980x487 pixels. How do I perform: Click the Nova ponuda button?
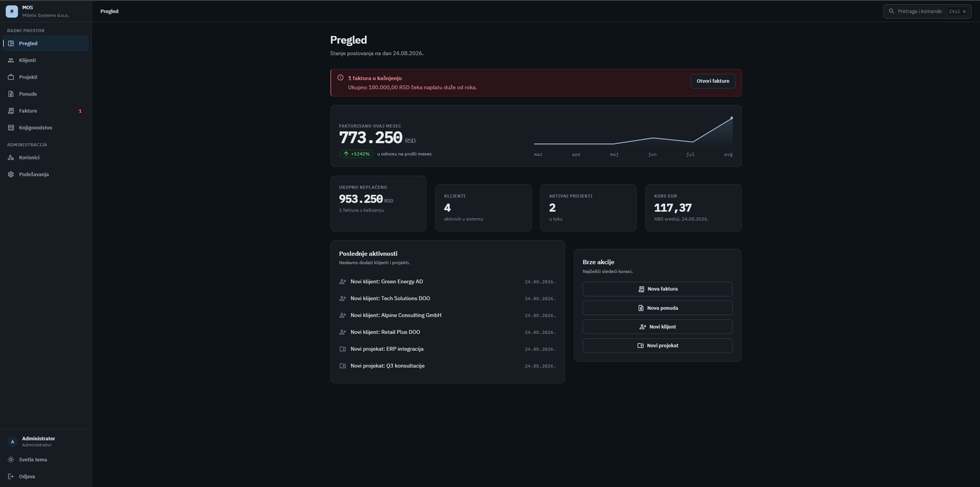pyautogui.click(x=657, y=308)
